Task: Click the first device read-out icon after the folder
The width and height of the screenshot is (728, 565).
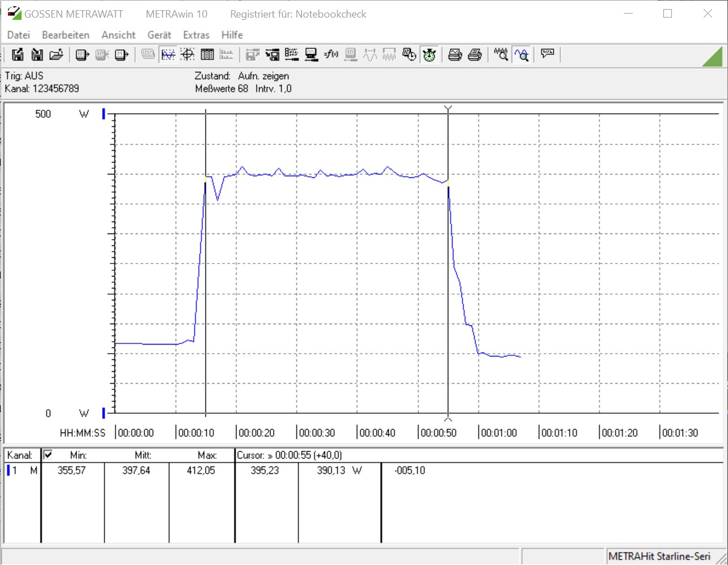Action: coord(82,54)
